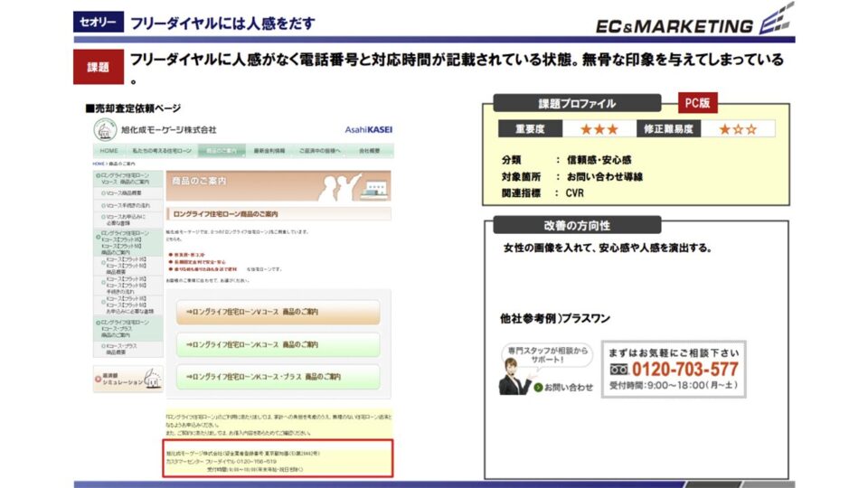Image resolution: width=868 pixels, height=488 pixels.
Task: Open sidebar Kコース・プラス 商品概要 item
Action: pyautogui.click(x=127, y=349)
